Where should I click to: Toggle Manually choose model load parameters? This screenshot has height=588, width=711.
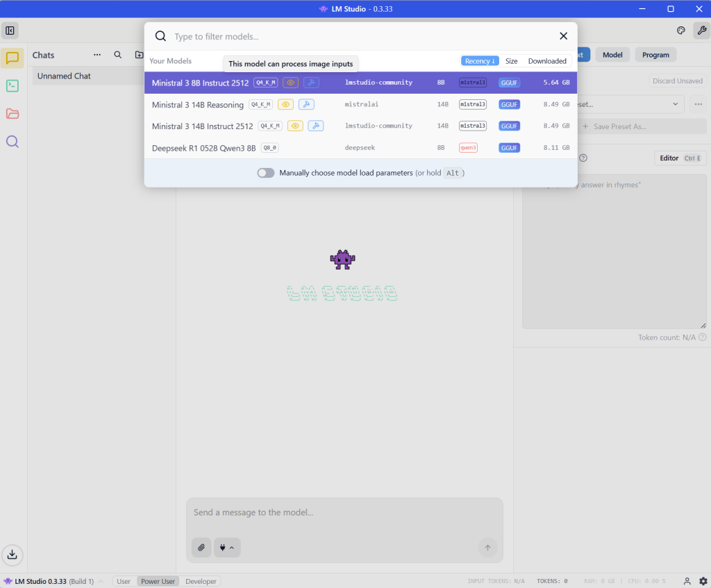266,173
